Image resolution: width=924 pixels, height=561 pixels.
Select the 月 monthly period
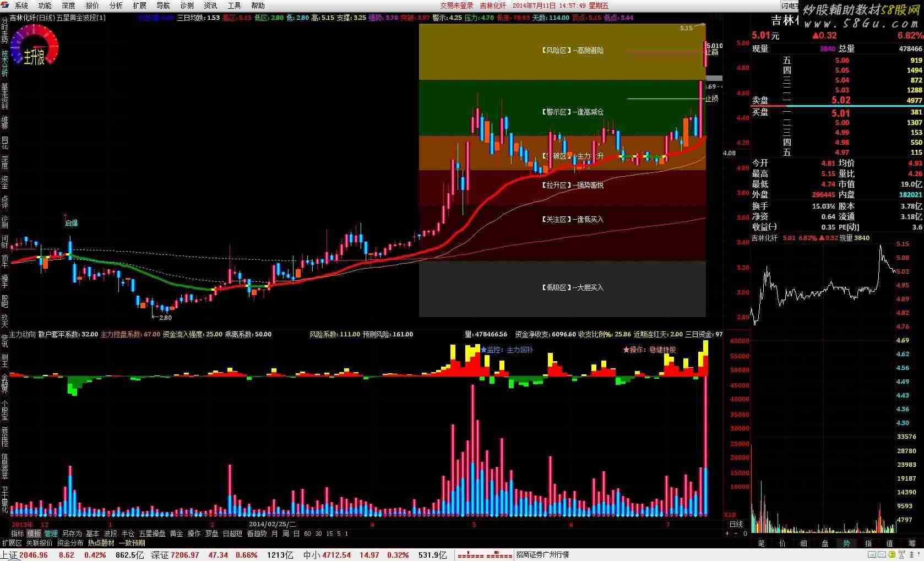pos(275,533)
